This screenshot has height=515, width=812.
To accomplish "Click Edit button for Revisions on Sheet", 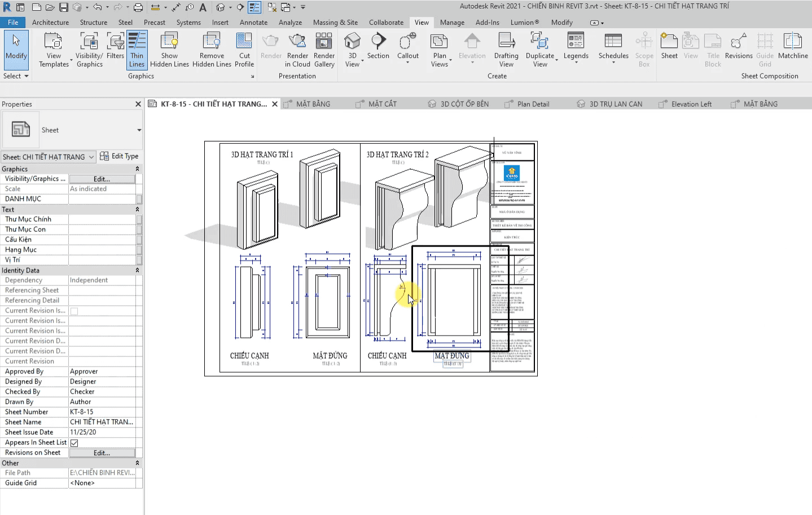I will (x=102, y=453).
